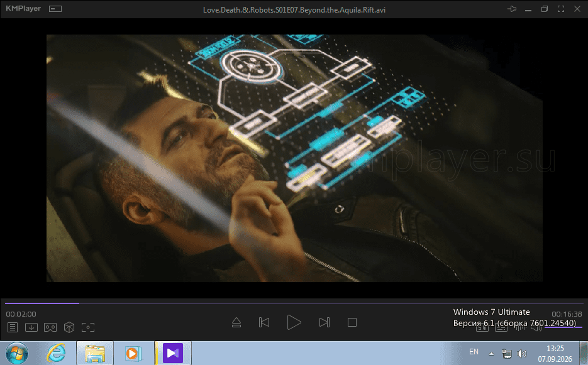The width and height of the screenshot is (588, 365).
Task: Open the playlist panel icon
Action: [13, 327]
